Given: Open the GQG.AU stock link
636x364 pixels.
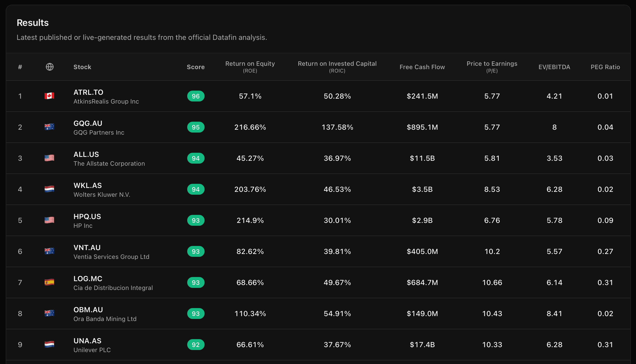Looking at the screenshot, I should 88,123.
